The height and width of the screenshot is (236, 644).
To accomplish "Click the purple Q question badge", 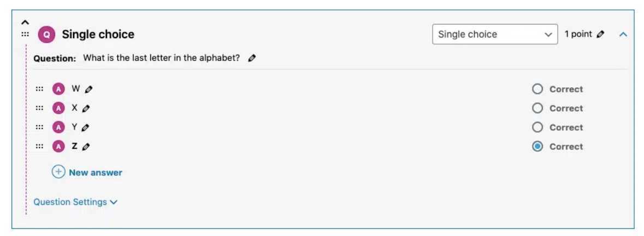I will [x=46, y=34].
